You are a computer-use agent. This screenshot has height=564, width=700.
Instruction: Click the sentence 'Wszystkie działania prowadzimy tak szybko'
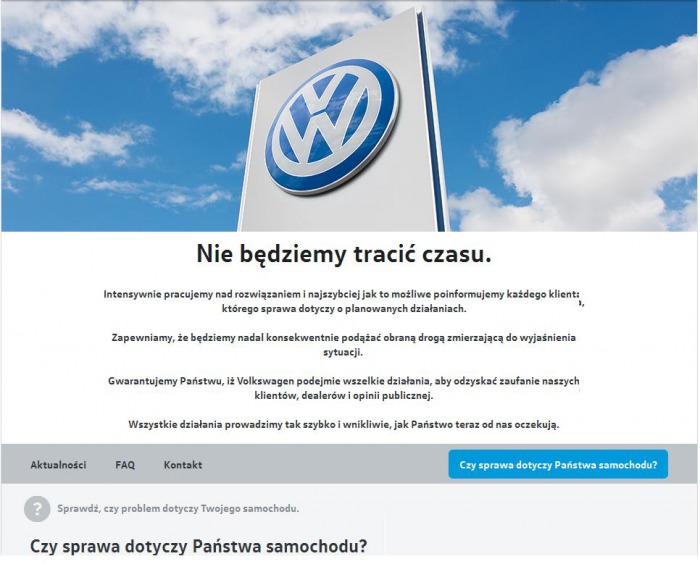344,424
